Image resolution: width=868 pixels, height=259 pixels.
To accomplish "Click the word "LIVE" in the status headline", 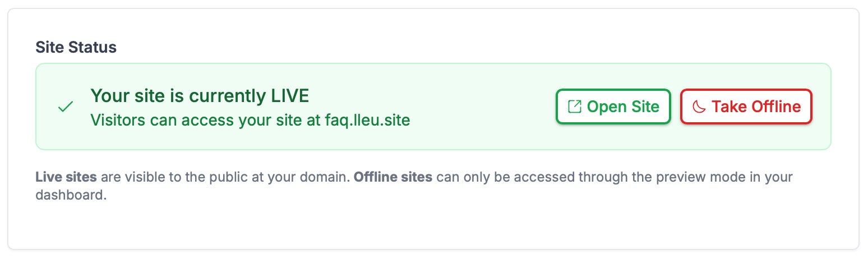I will tap(289, 96).
